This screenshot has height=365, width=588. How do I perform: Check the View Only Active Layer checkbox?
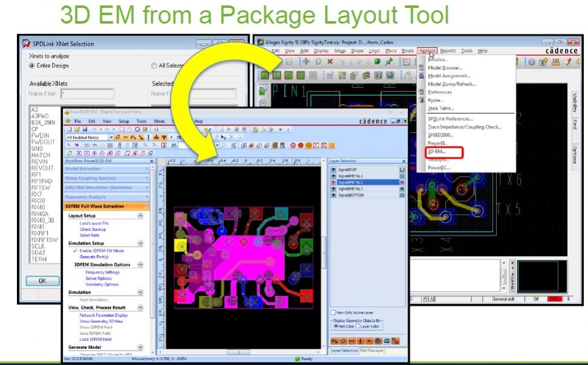(x=333, y=312)
